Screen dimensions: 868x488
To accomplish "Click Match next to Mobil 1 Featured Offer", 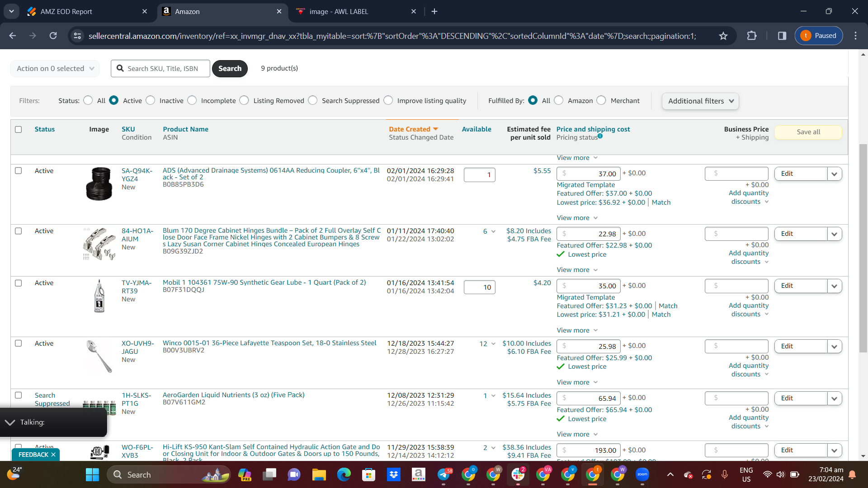I will coord(668,306).
